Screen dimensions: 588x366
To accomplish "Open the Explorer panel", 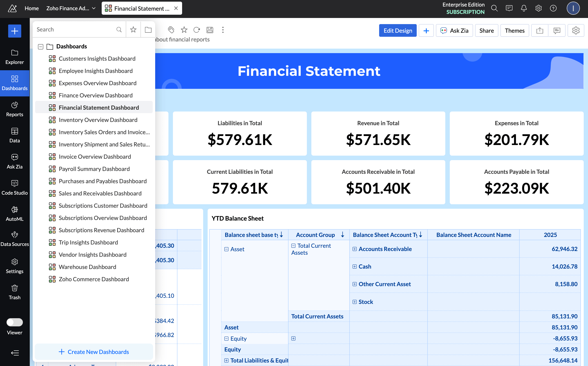I will (14, 56).
